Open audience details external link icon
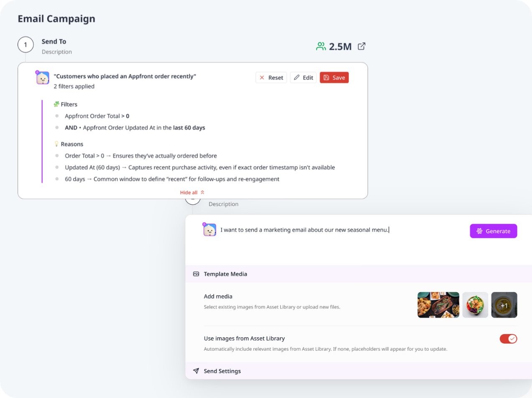This screenshot has width=532, height=398. point(362,46)
